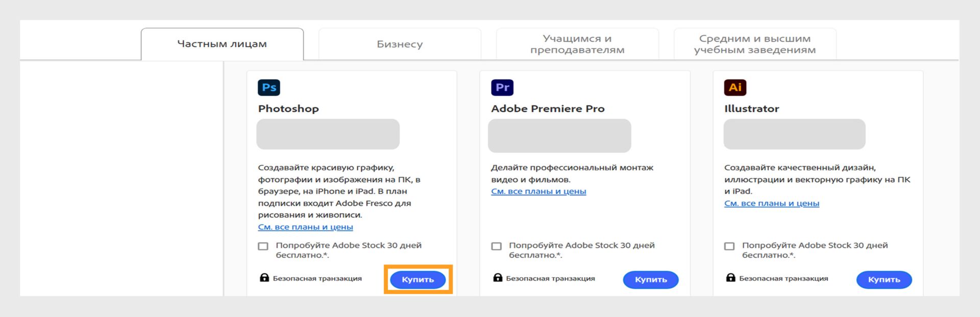Tick Adobe Stock checkbox in Premiere Pro card
Viewport: 980px width, 317px height.
[x=497, y=246]
